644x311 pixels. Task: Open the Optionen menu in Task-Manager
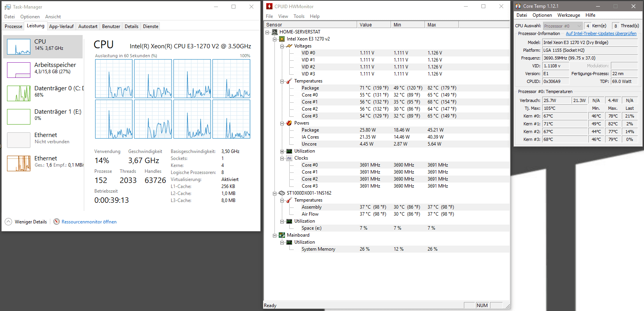tap(30, 17)
